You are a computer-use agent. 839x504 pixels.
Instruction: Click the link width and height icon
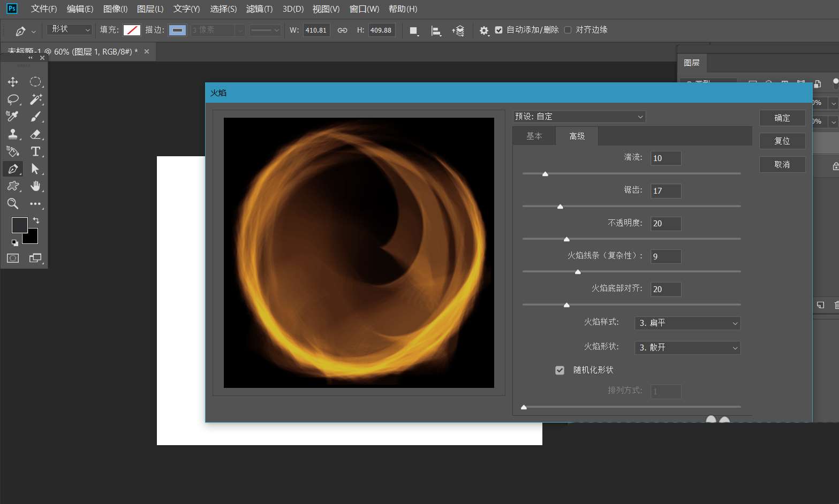tap(342, 30)
